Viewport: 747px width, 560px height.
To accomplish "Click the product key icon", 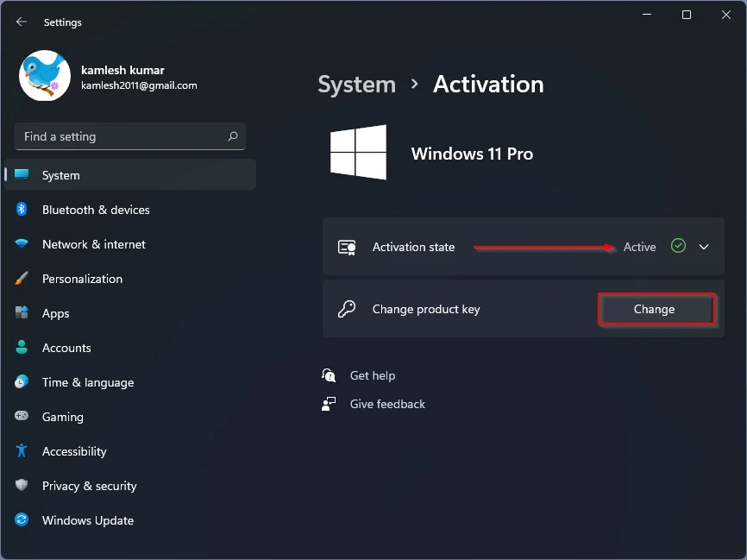I will pyautogui.click(x=347, y=309).
